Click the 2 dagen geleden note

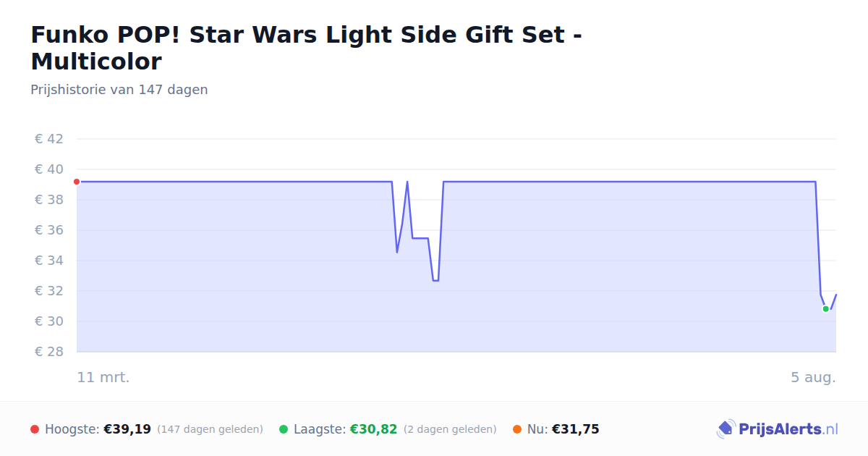pos(450,429)
